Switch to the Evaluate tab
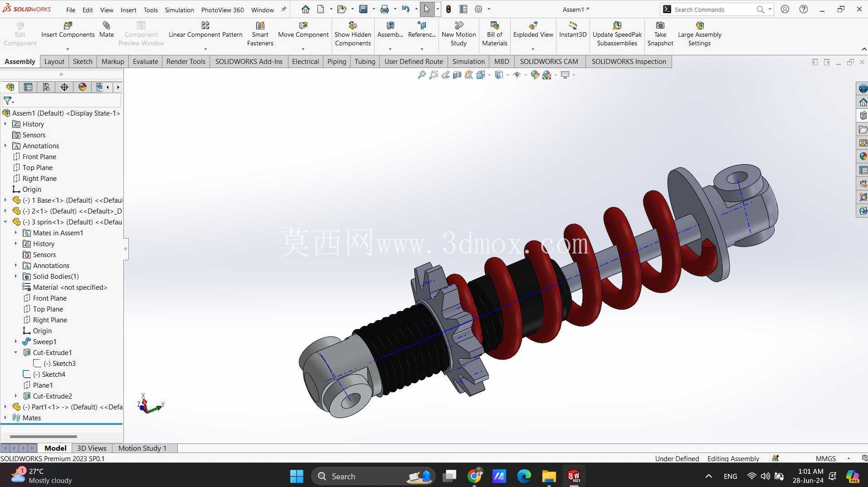This screenshot has height=487, width=868. click(x=145, y=62)
